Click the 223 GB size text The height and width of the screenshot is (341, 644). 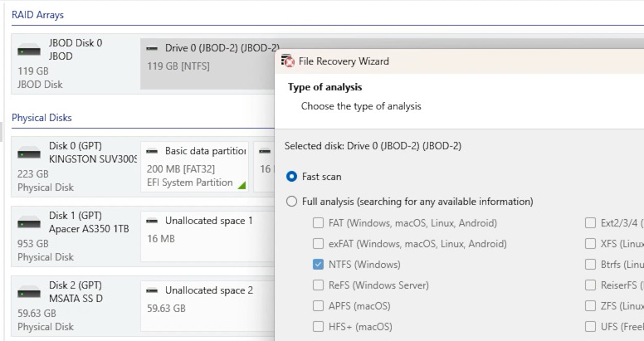(33, 173)
